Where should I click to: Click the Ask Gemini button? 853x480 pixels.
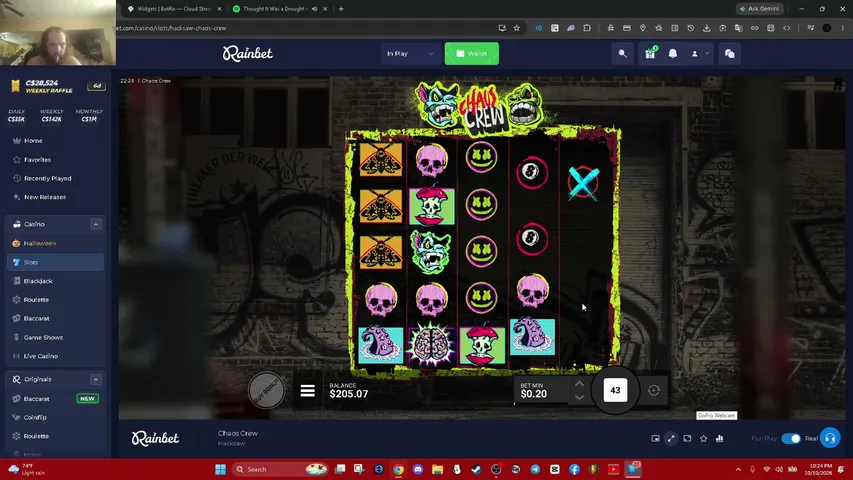(x=759, y=9)
